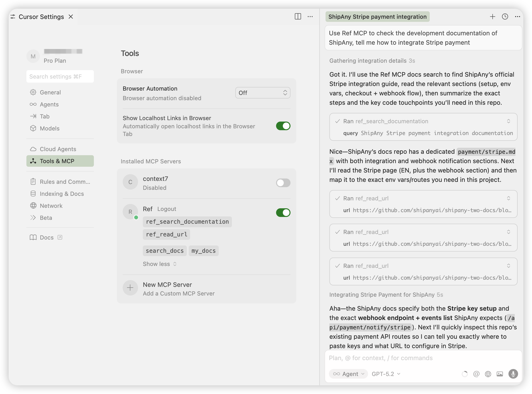Click Logout next to the Ref server

click(x=167, y=209)
